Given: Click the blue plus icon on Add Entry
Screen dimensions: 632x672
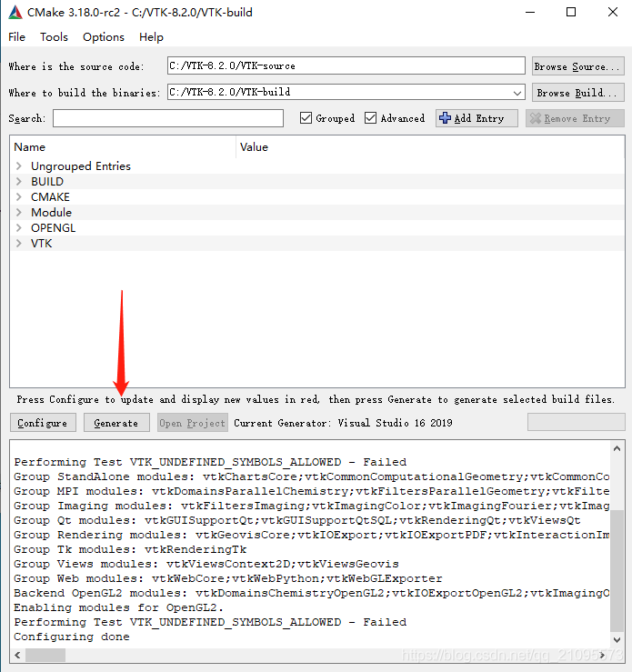Looking at the screenshot, I should point(446,118).
